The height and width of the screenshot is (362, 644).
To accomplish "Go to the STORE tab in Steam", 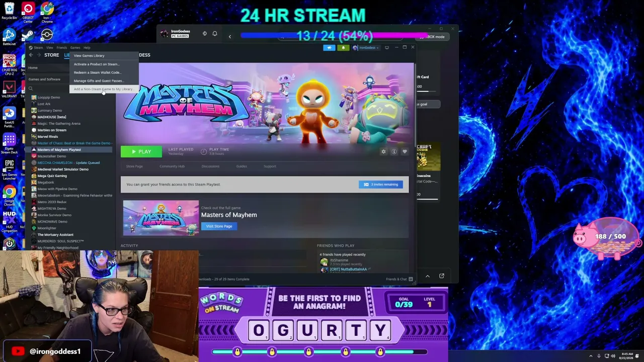I will (x=51, y=55).
